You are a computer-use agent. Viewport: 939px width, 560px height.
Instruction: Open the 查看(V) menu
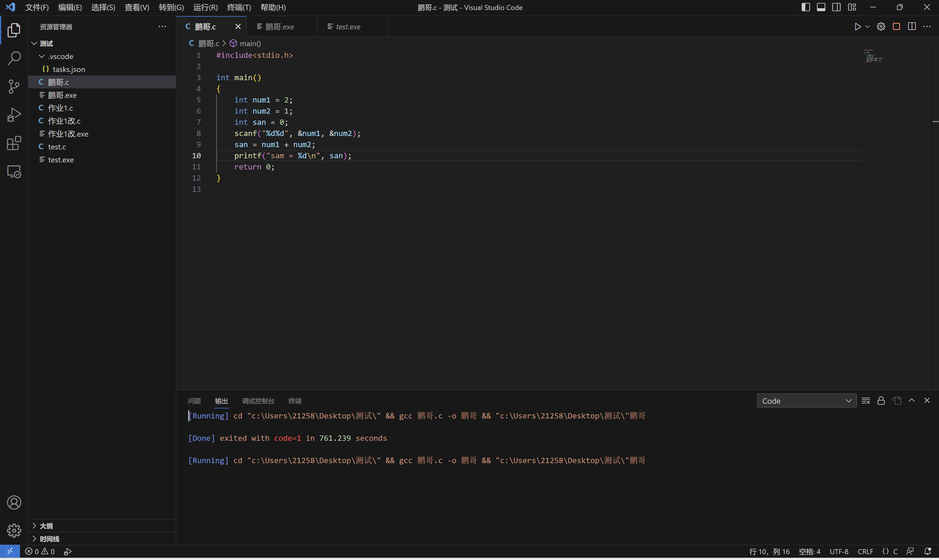pos(137,8)
